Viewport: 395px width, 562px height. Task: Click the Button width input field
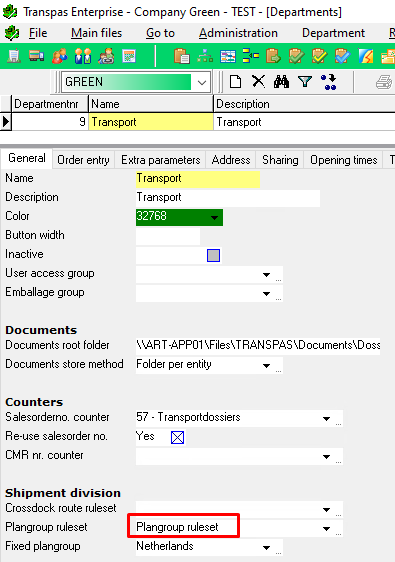tap(168, 236)
